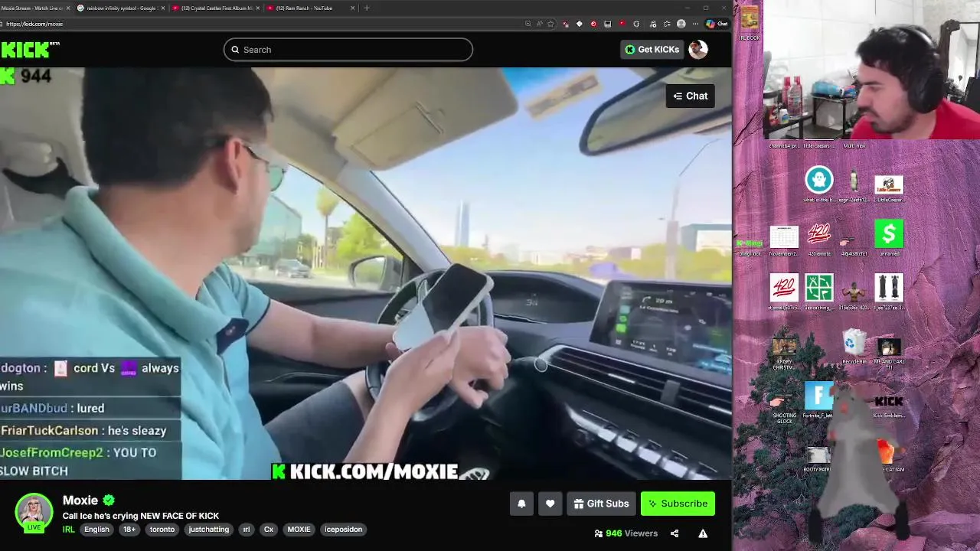Open the green dollar sign unnamed icon
The image size is (980, 551).
pos(889,238)
